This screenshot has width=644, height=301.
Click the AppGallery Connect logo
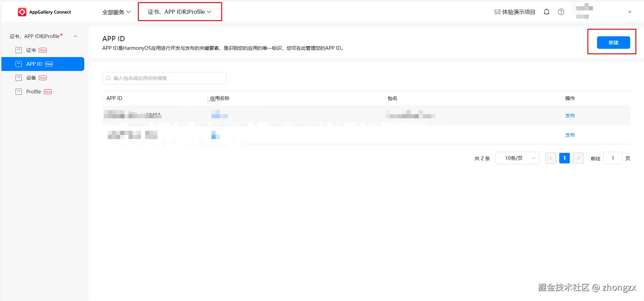tap(44, 12)
